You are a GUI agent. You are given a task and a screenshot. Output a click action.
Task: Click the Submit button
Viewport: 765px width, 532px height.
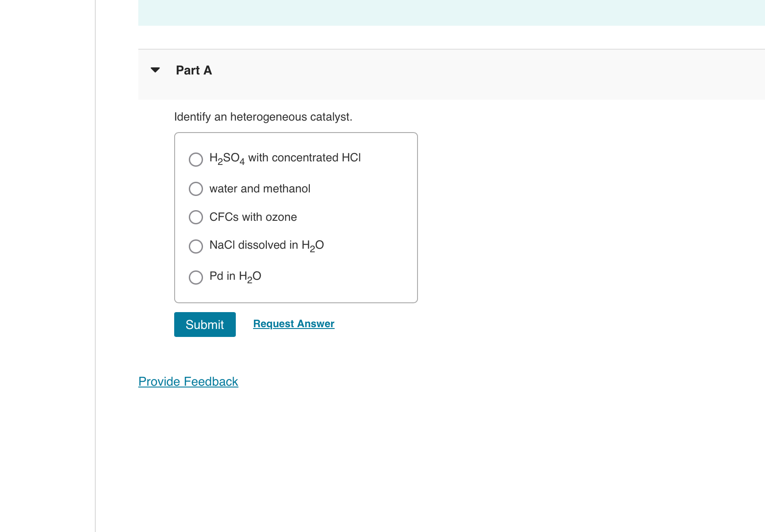[204, 324]
